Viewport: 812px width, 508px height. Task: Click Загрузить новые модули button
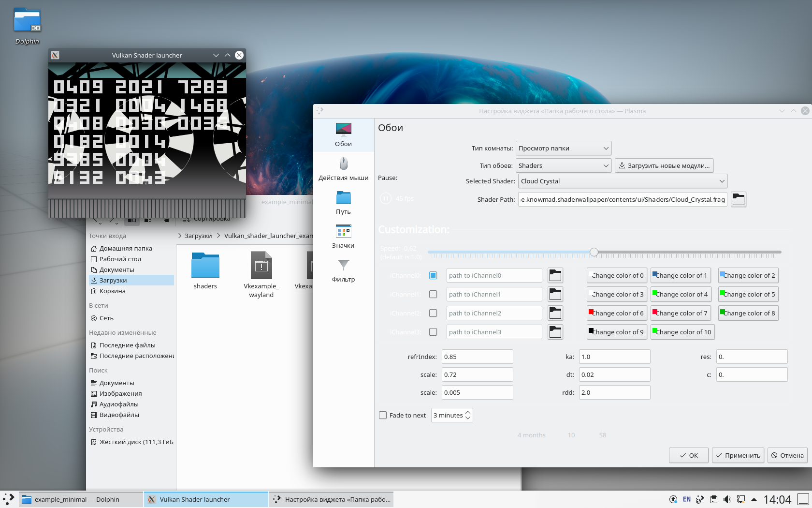click(x=664, y=165)
